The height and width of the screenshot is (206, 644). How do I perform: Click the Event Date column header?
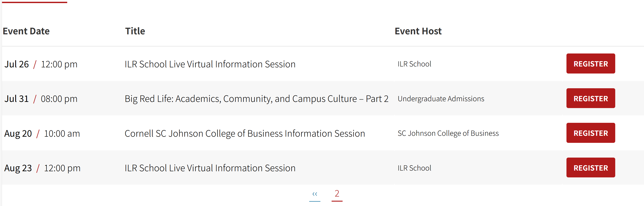click(x=26, y=31)
